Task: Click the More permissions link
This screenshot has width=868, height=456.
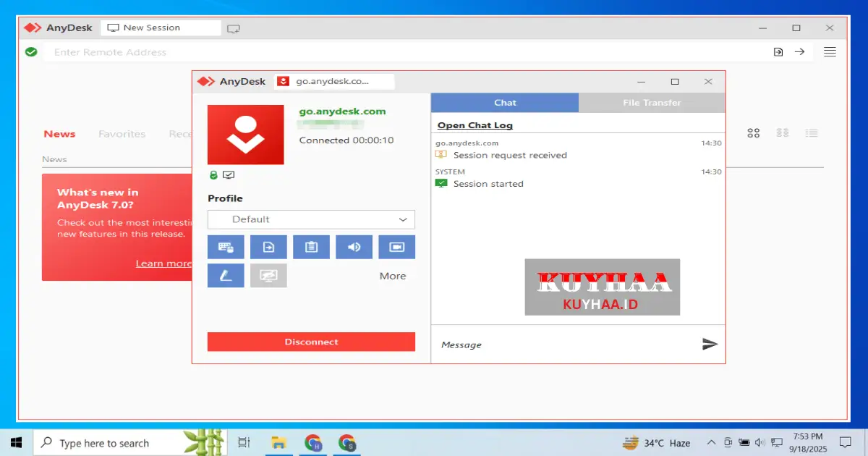Action: click(393, 276)
